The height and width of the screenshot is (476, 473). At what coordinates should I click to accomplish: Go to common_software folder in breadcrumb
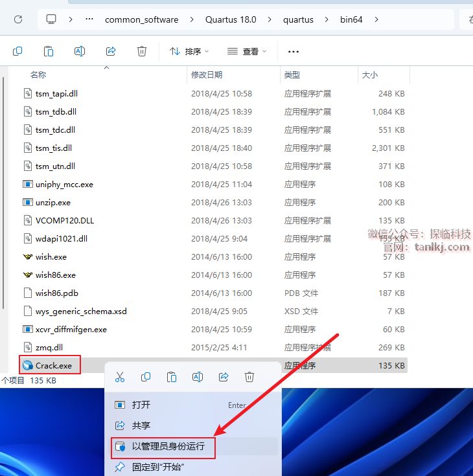tap(141, 19)
